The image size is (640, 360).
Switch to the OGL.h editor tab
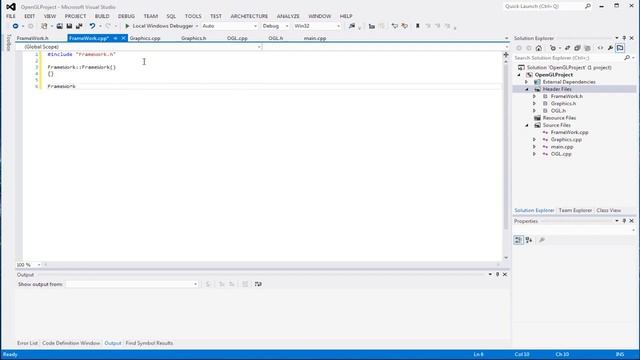[276, 38]
